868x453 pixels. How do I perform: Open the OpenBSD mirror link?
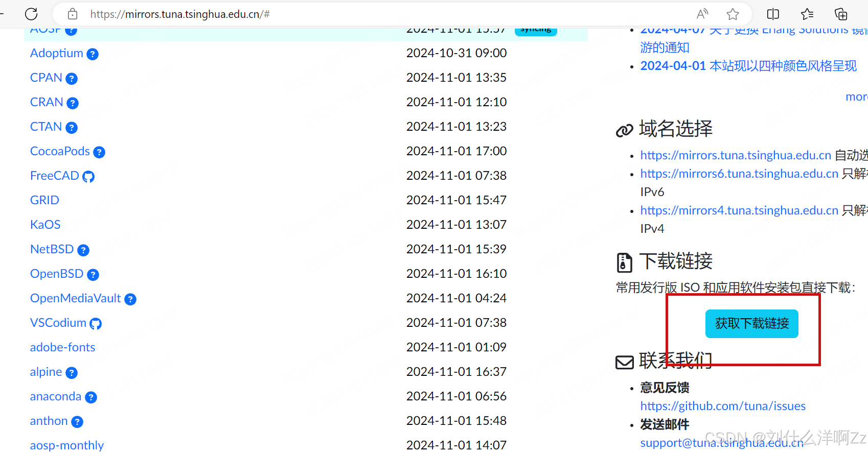click(x=57, y=274)
